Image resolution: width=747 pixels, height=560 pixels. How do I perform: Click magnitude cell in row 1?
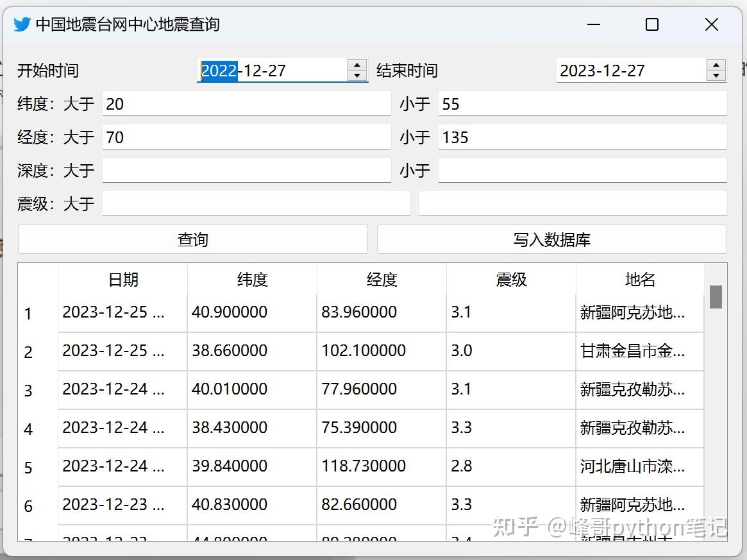point(511,313)
